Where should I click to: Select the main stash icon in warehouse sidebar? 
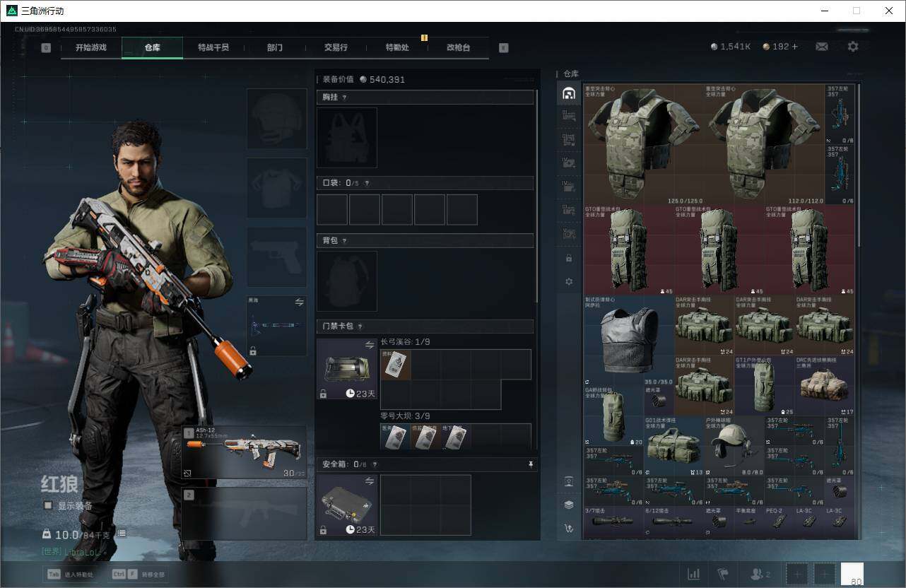coord(568,94)
